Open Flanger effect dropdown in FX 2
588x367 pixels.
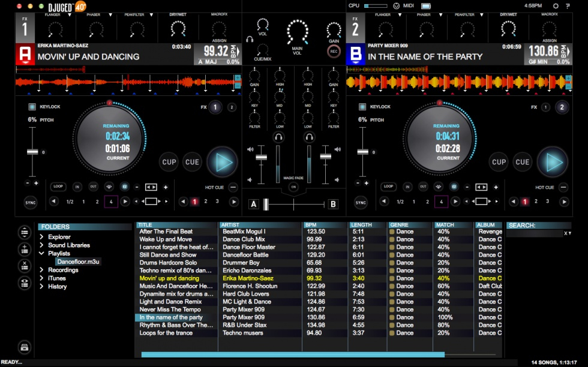400,15
